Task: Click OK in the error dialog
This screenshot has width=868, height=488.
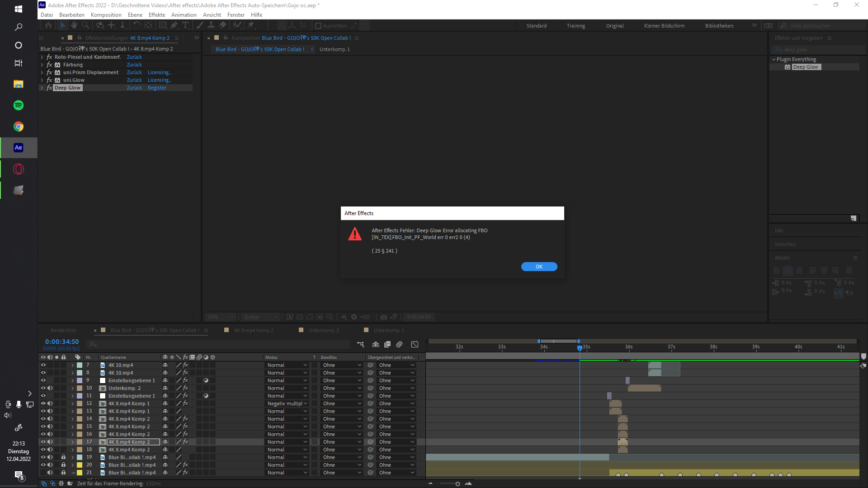Action: pos(539,267)
